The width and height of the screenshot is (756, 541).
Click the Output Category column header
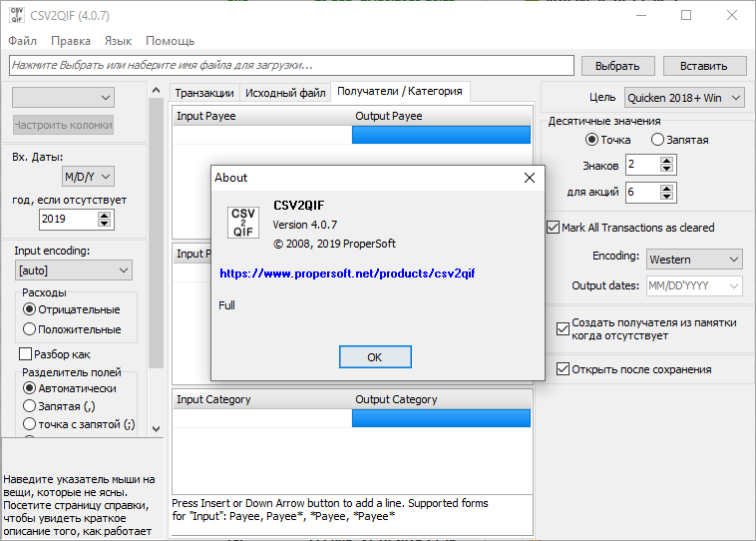442,399
